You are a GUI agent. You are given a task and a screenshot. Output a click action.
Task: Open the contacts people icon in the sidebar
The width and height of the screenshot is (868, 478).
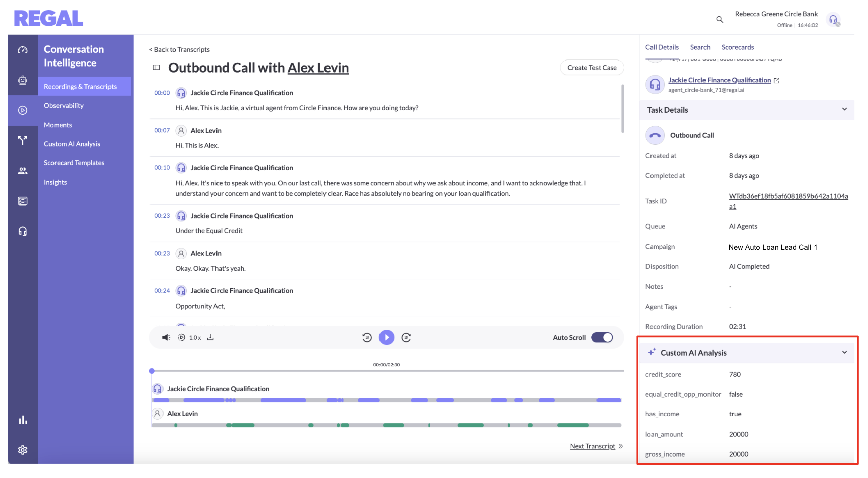tap(23, 171)
